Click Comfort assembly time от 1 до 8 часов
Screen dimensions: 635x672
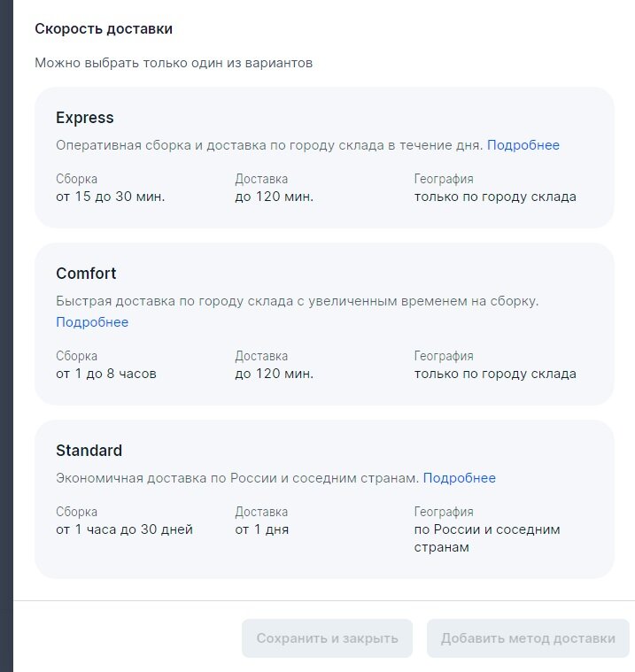tap(106, 374)
